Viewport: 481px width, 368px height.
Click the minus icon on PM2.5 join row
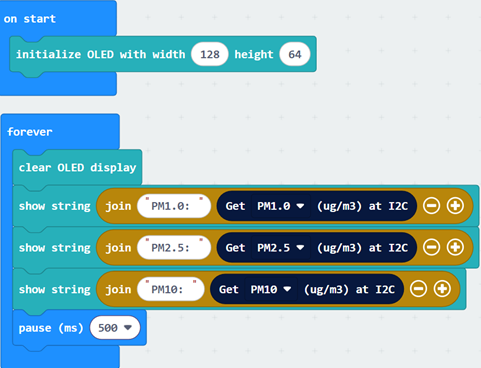(431, 248)
